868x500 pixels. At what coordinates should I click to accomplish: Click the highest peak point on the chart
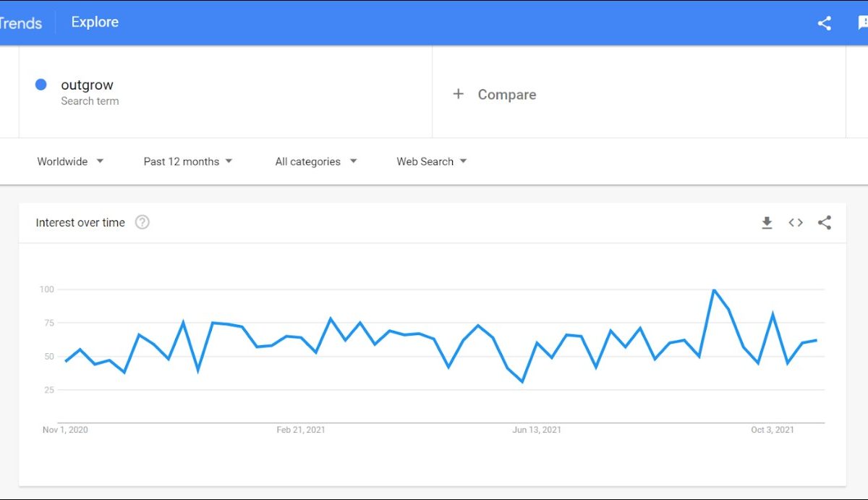click(714, 290)
